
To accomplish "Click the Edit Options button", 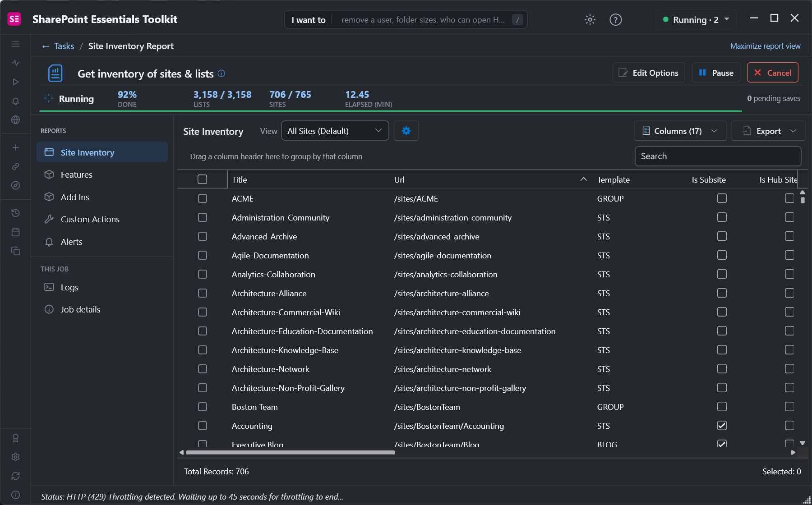I will pos(649,73).
